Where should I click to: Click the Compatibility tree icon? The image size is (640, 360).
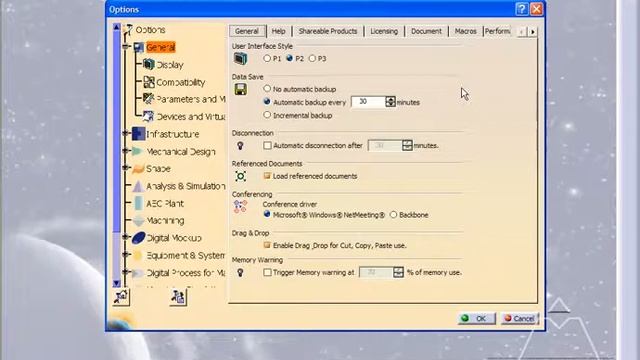click(x=149, y=82)
